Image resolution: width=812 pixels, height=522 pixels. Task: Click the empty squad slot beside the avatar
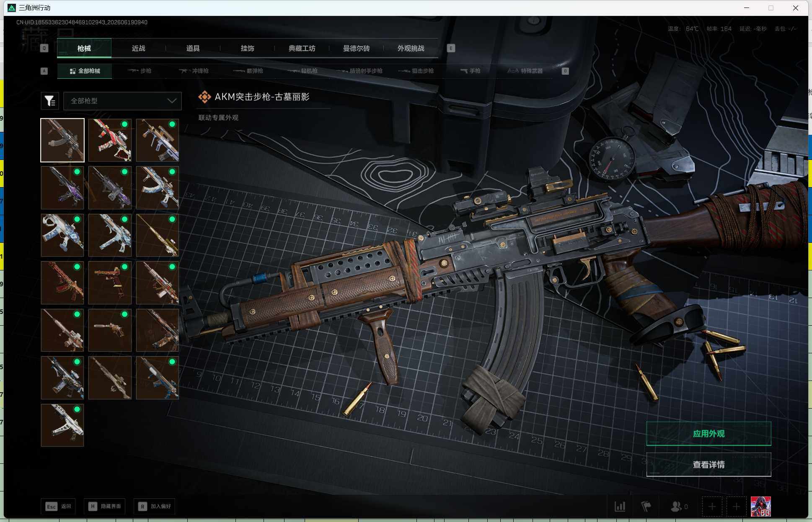pyautogui.click(x=736, y=507)
